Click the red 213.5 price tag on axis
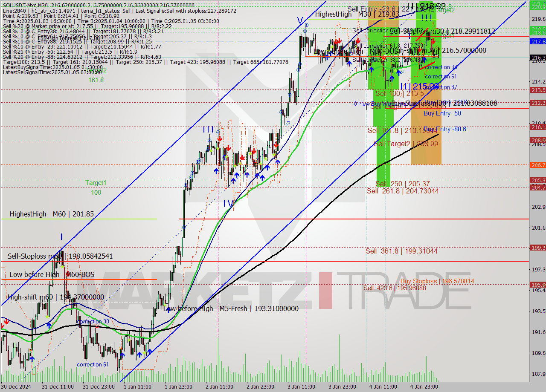 coord(537,90)
